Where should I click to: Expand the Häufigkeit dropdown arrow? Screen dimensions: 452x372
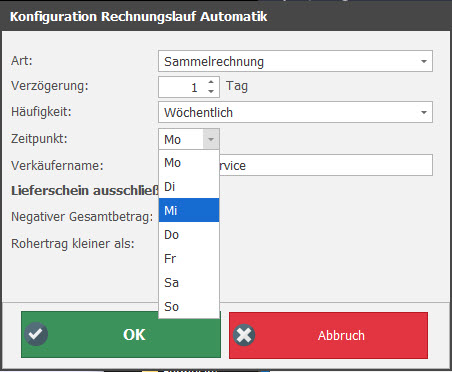click(x=424, y=112)
